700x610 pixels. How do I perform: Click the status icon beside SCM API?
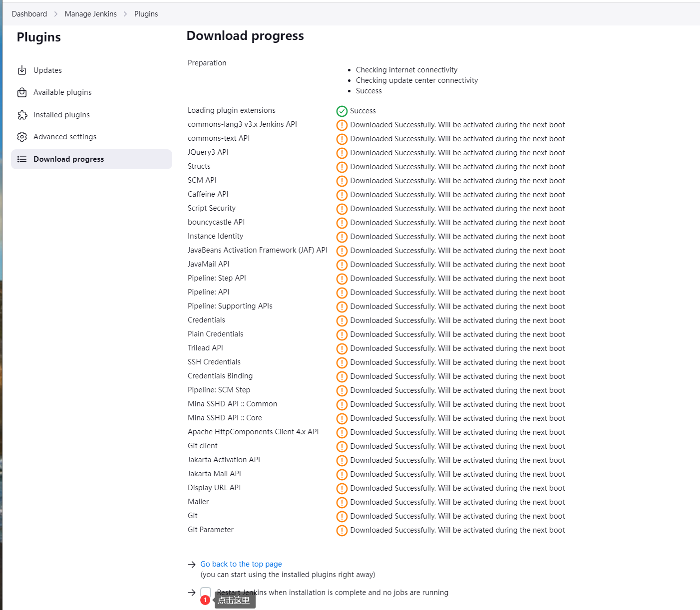(x=342, y=181)
